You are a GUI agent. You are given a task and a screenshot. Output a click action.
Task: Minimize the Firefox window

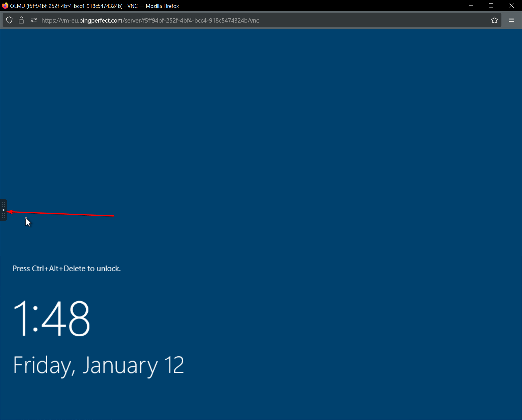point(471,6)
